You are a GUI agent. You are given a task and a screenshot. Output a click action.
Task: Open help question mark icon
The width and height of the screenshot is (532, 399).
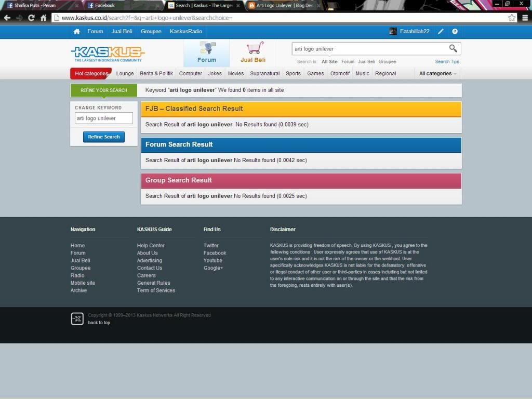click(455, 32)
